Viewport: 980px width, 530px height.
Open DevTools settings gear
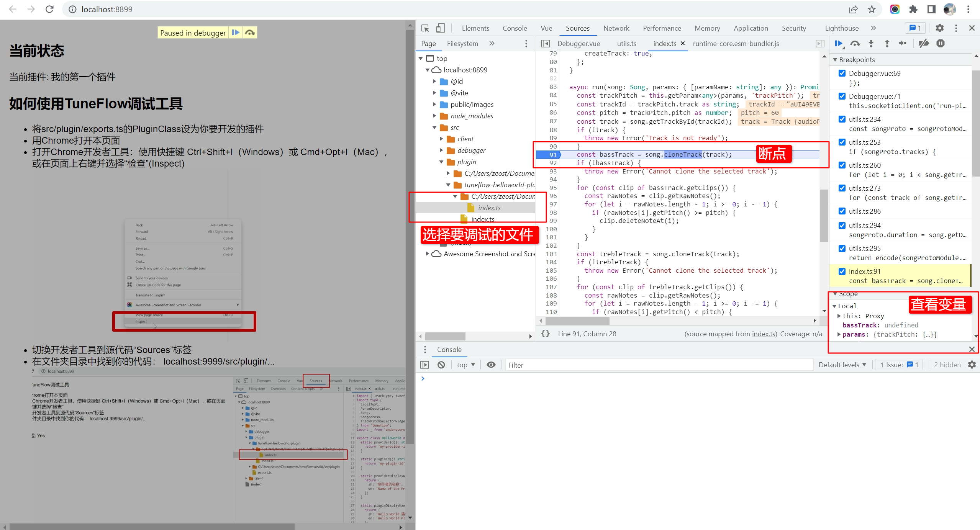[x=939, y=28]
